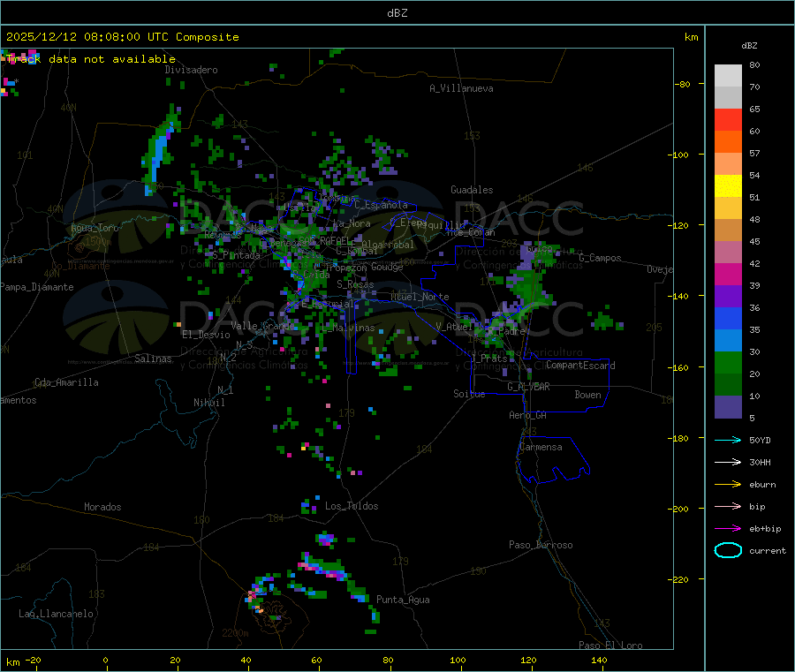The width and height of the screenshot is (795, 672).
Task: Click the white 30HM arrow legend icon
Action: (728, 462)
